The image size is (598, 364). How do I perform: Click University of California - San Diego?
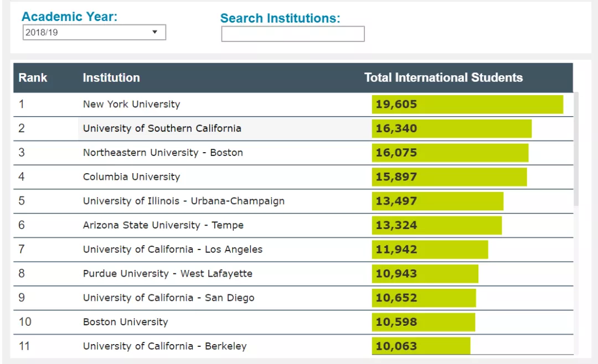(x=168, y=298)
